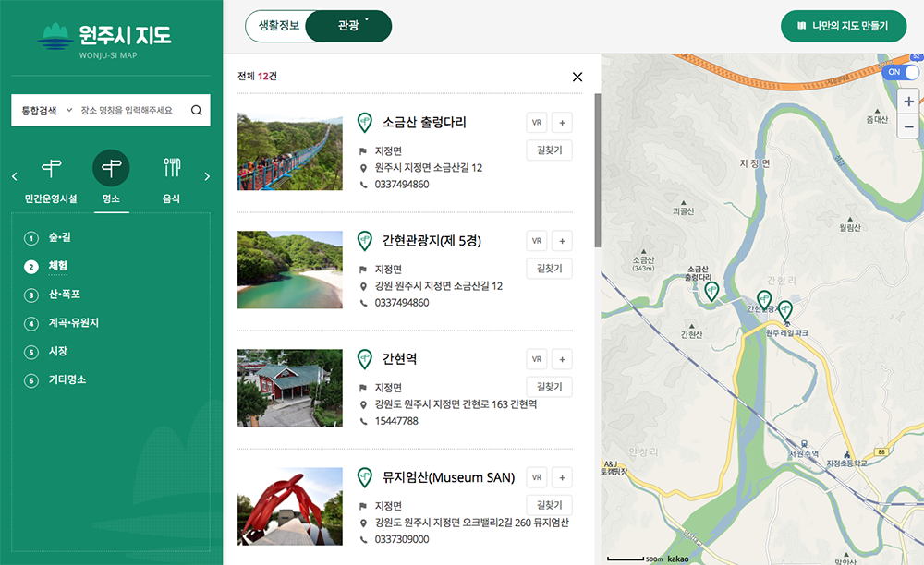Open the 소금산 출렁다리 thumbnail photo
The width and height of the screenshot is (924, 565).
290,151
